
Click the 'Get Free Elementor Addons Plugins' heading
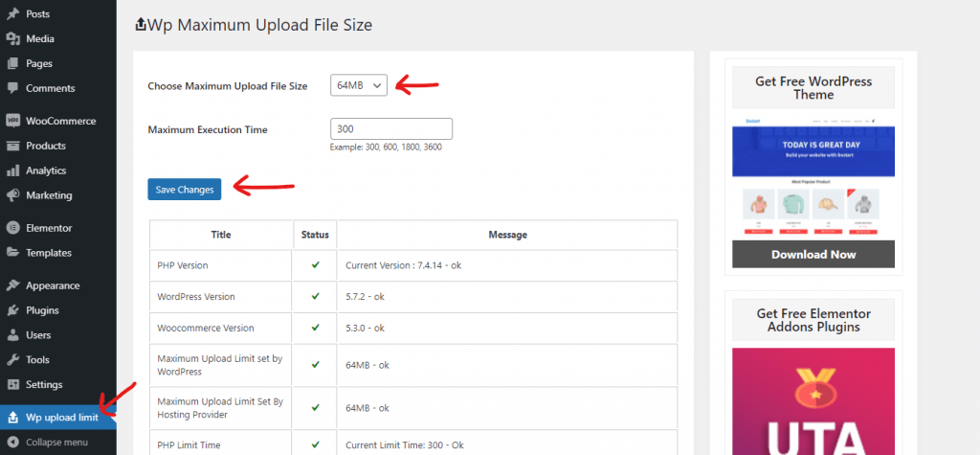coord(813,320)
